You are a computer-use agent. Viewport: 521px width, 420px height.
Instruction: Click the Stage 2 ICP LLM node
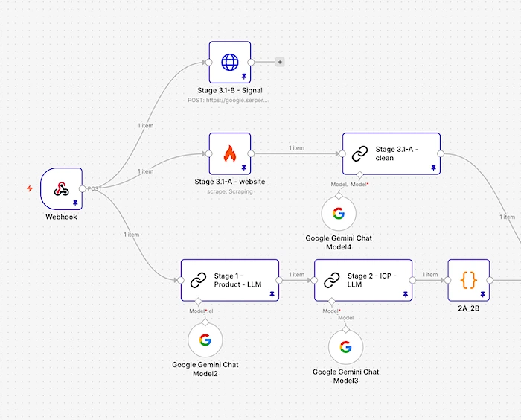(x=362, y=280)
